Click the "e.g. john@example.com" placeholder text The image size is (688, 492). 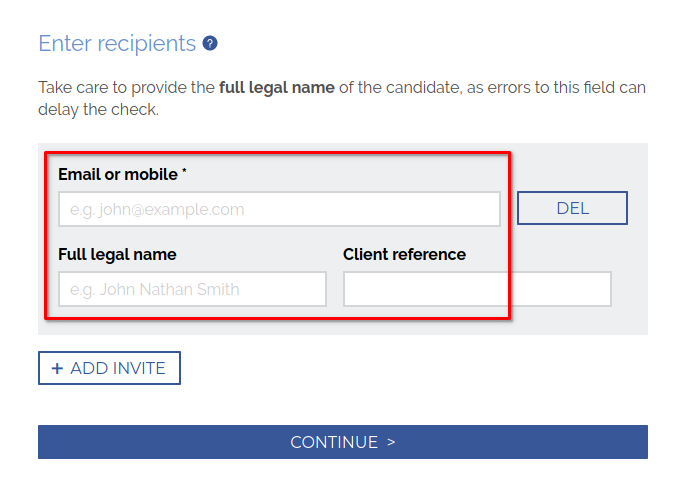157,210
